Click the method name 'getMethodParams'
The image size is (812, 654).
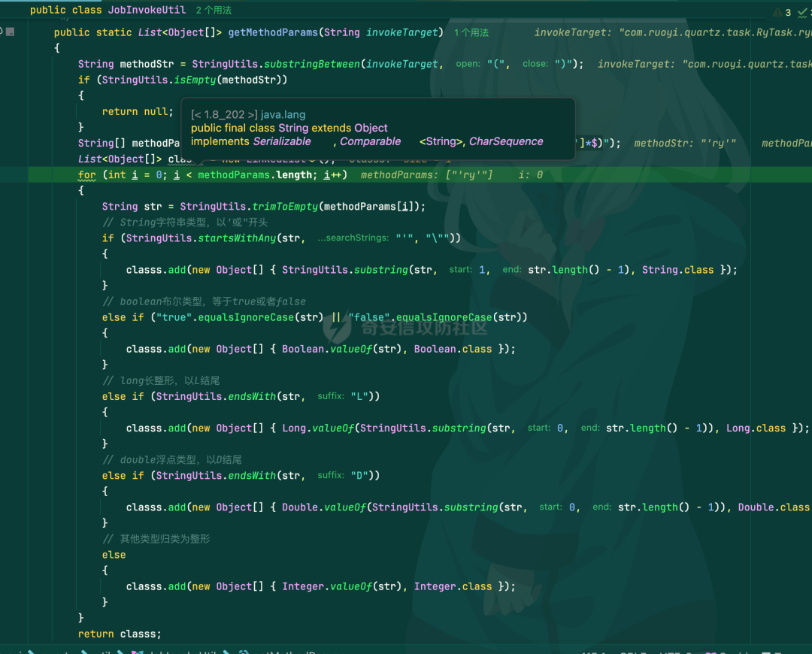click(273, 32)
